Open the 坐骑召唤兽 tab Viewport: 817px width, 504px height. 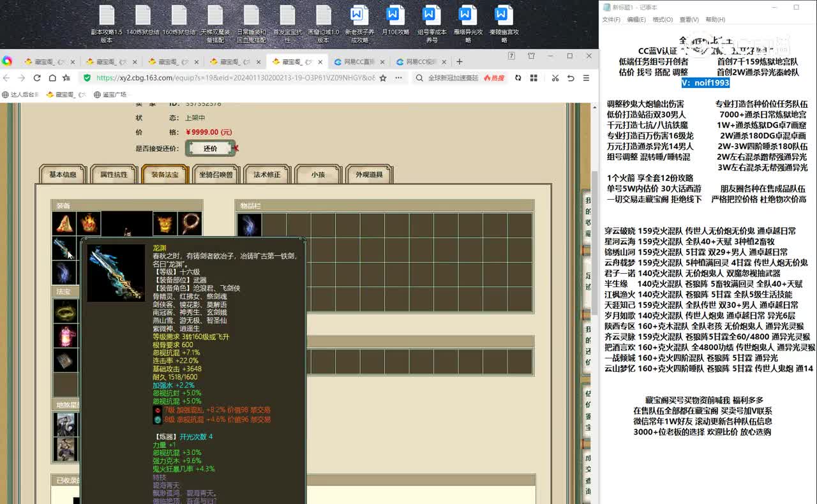[x=216, y=174]
